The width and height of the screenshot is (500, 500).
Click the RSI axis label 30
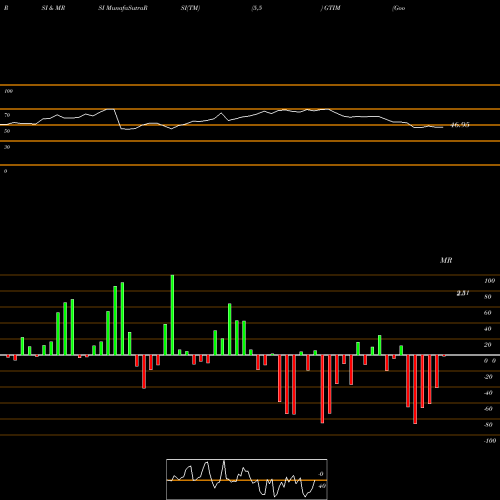[x=7, y=147]
